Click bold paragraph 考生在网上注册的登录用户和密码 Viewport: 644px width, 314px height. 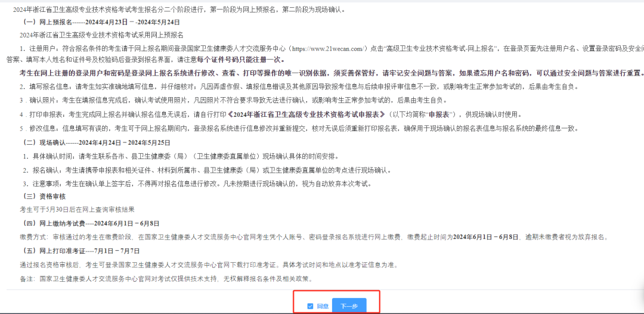click(332, 73)
